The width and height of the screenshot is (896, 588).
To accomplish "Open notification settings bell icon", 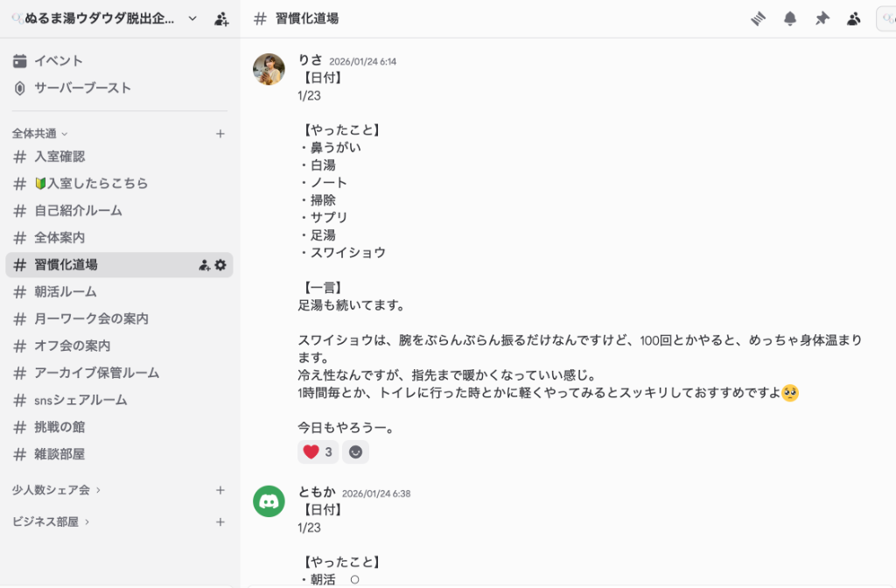I will (x=790, y=18).
